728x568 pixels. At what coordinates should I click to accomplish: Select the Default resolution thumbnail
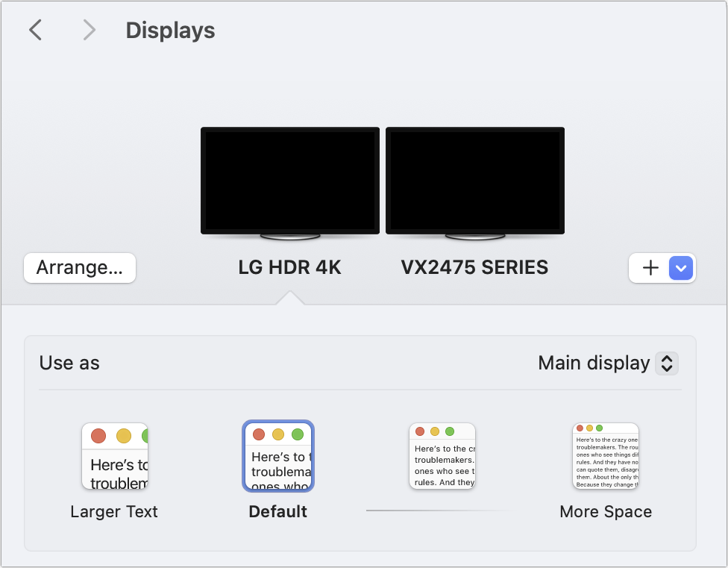[x=278, y=456]
